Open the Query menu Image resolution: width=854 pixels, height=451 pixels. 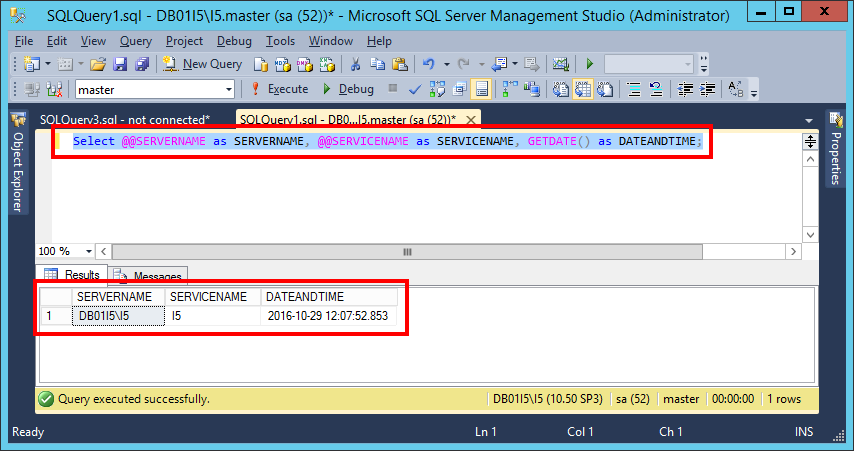click(x=136, y=41)
